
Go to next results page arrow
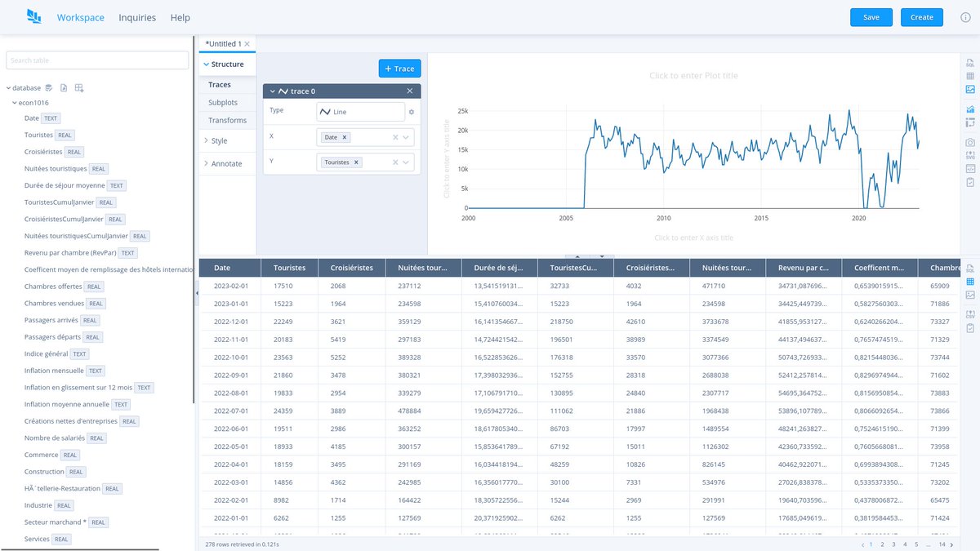953,544
